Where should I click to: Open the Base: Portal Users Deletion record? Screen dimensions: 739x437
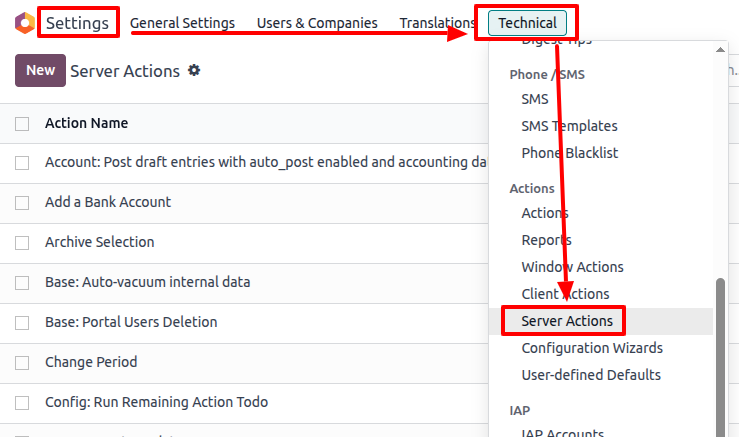tap(131, 322)
